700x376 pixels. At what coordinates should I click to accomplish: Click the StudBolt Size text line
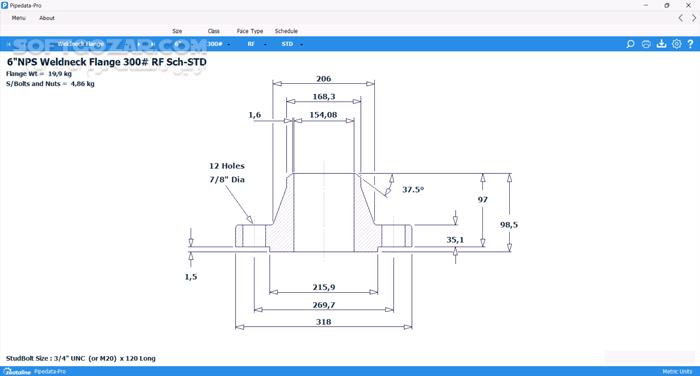coord(81,358)
